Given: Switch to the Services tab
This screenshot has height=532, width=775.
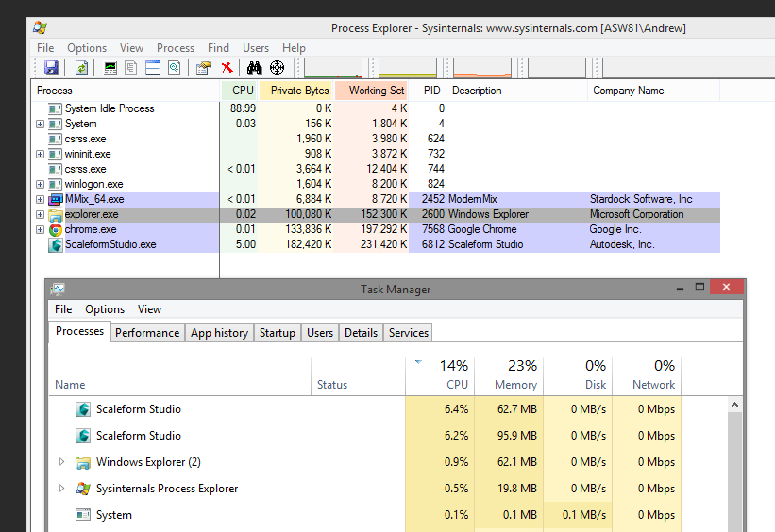Looking at the screenshot, I should [x=408, y=333].
